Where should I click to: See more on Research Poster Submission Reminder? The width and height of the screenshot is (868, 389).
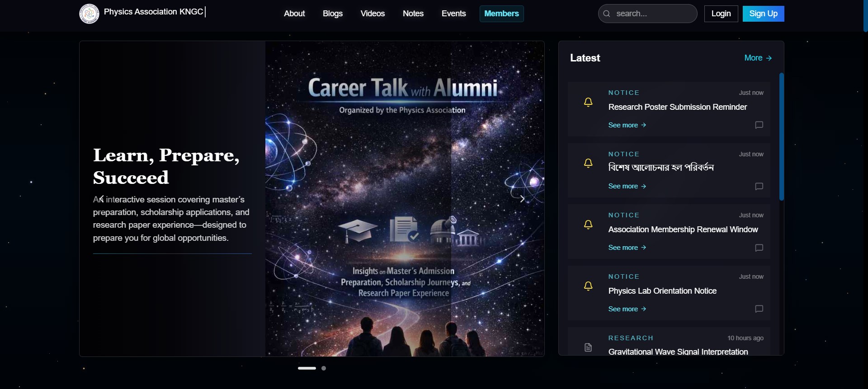(x=627, y=125)
